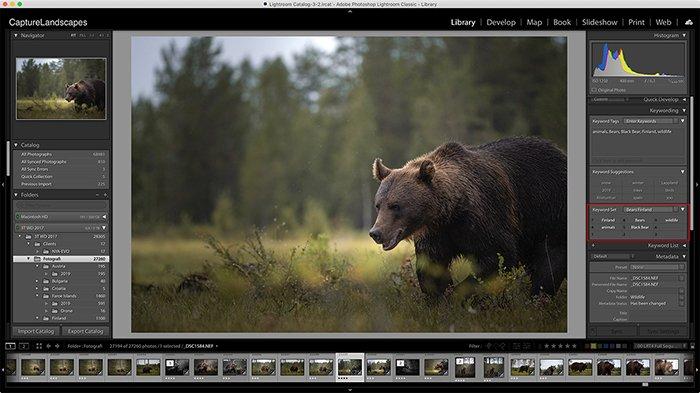Open the metadata Preset dropdown
The height and width of the screenshot is (393, 700).
coord(657,267)
